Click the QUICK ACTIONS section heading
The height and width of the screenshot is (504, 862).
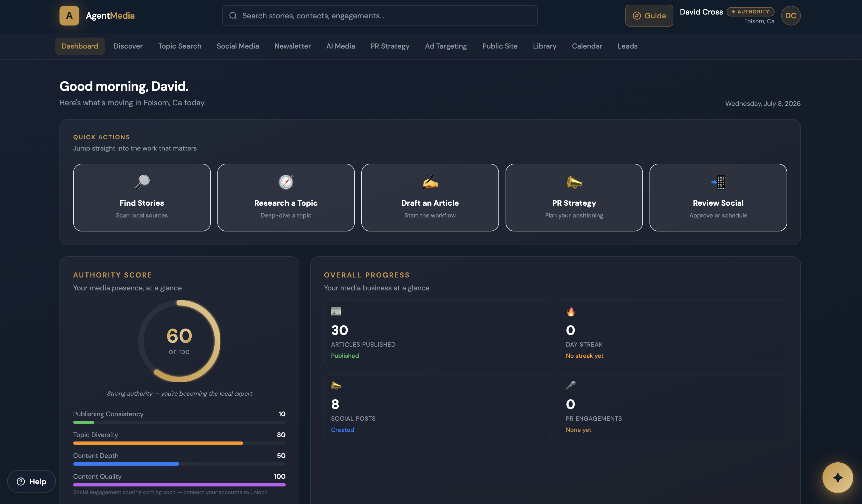click(x=102, y=137)
